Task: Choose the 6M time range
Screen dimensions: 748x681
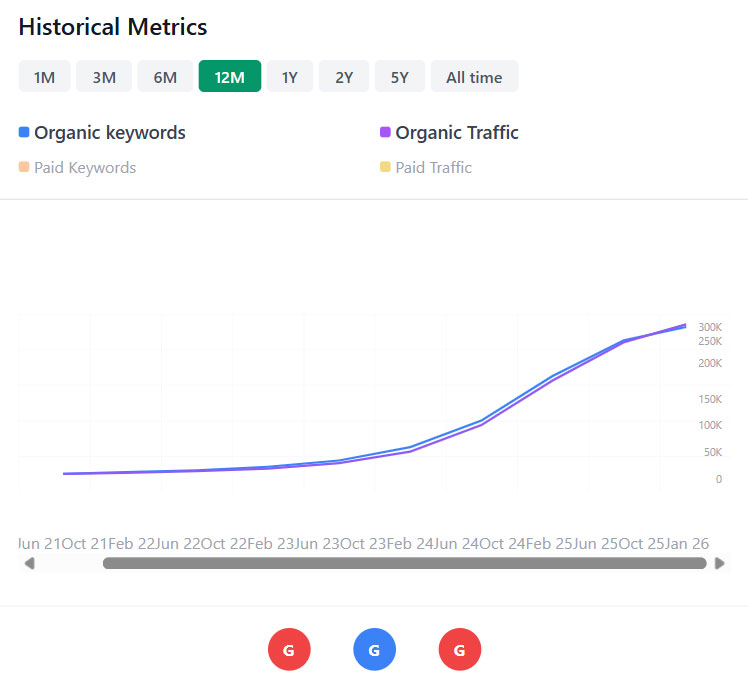Action: coord(165,77)
